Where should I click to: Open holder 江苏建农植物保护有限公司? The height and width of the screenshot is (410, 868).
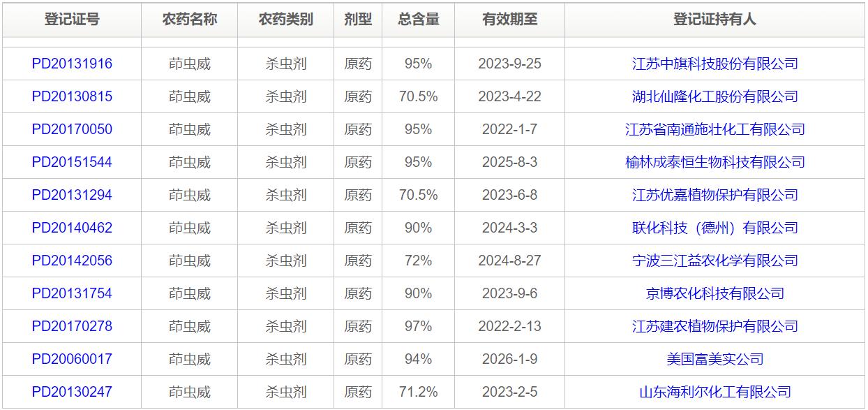tap(715, 326)
